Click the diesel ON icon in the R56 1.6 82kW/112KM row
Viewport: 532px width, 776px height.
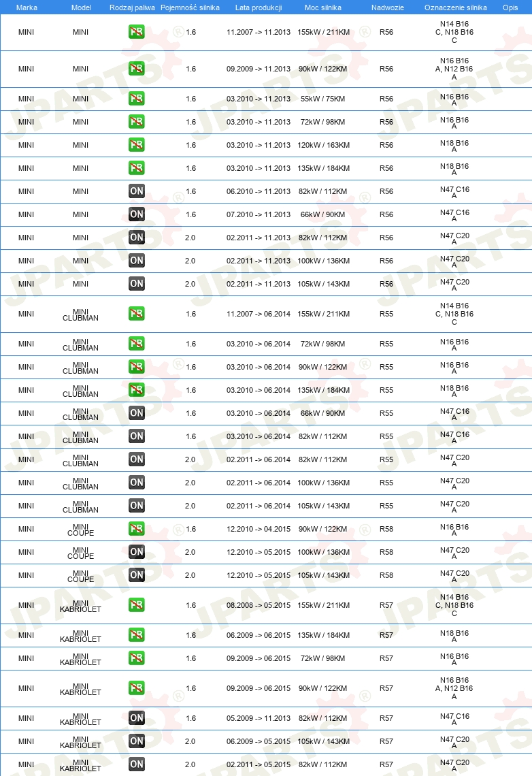coord(137,191)
